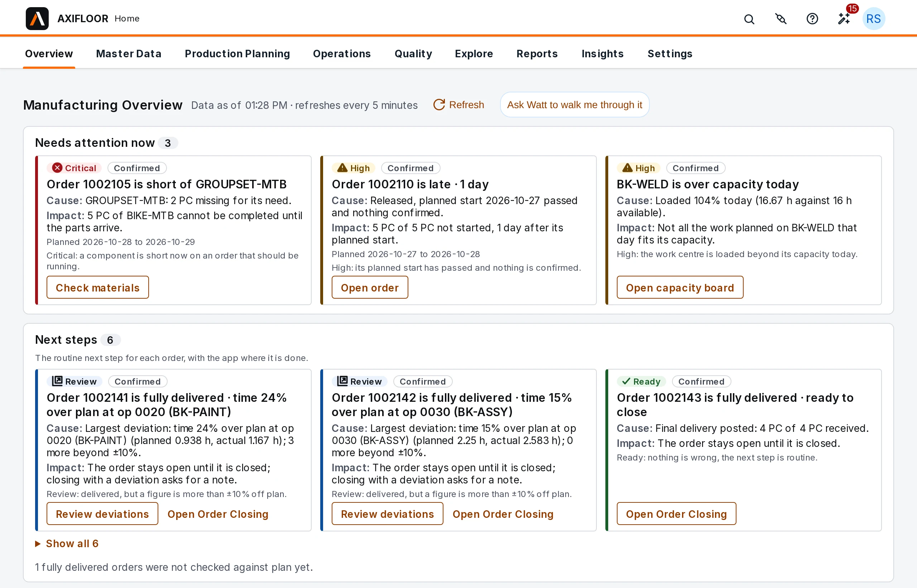Open the Explore tab
This screenshot has width=917, height=588.
pos(474,54)
